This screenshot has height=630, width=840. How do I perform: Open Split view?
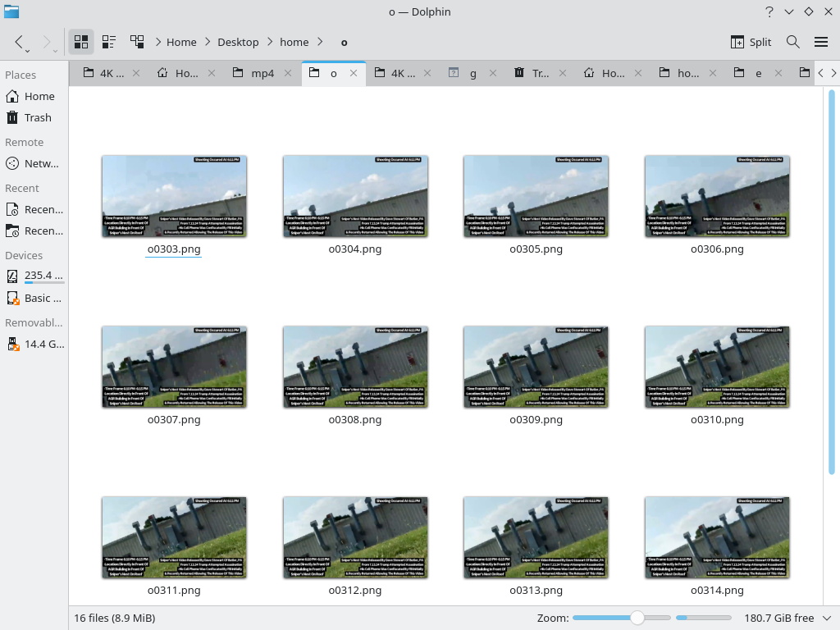point(751,42)
